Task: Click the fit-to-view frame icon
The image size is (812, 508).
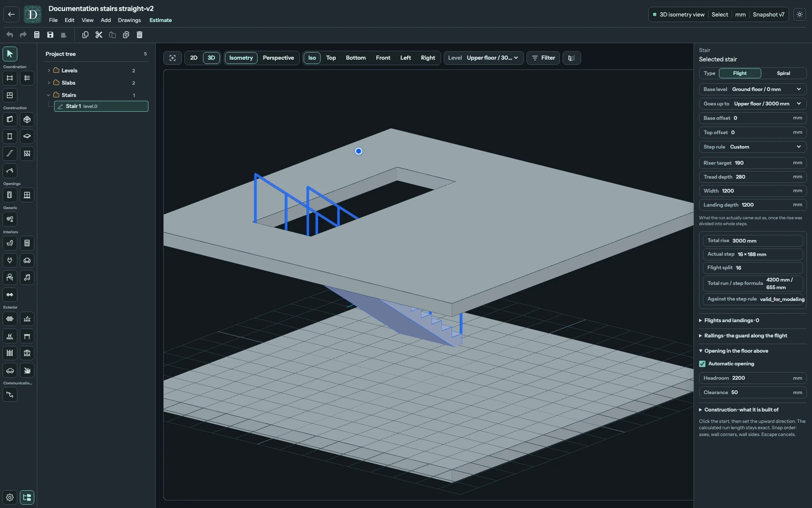Action: coord(173,58)
